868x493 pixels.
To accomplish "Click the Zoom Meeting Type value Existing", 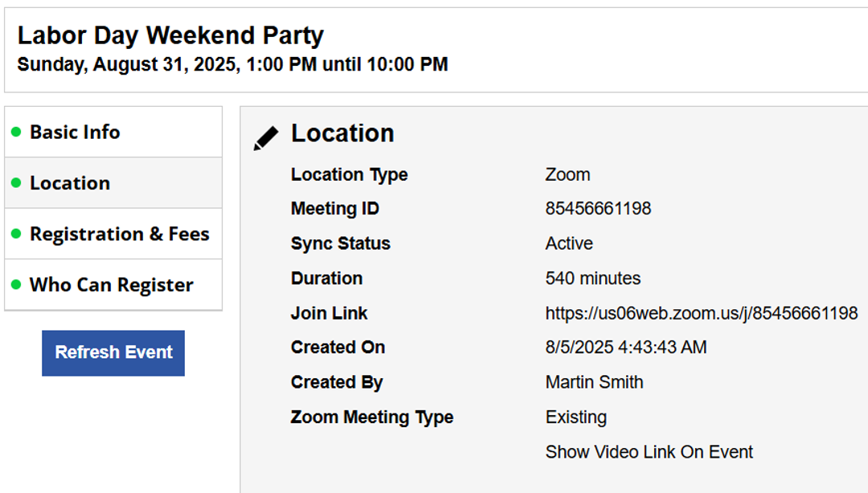I will (575, 418).
